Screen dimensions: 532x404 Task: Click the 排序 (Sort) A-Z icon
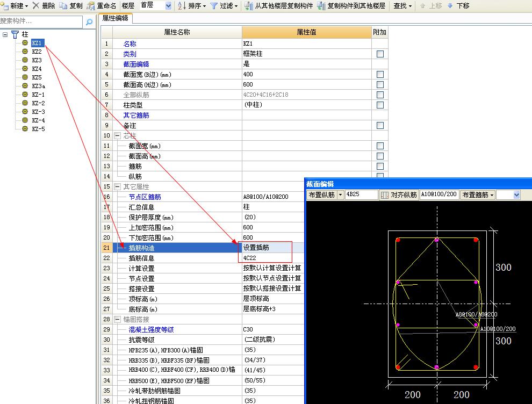point(182,5)
